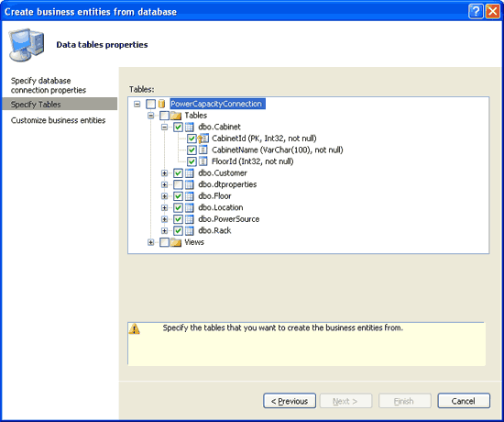Screen dimensions: 504x422
Task: Open the Customize business entities step
Action: pos(58,120)
